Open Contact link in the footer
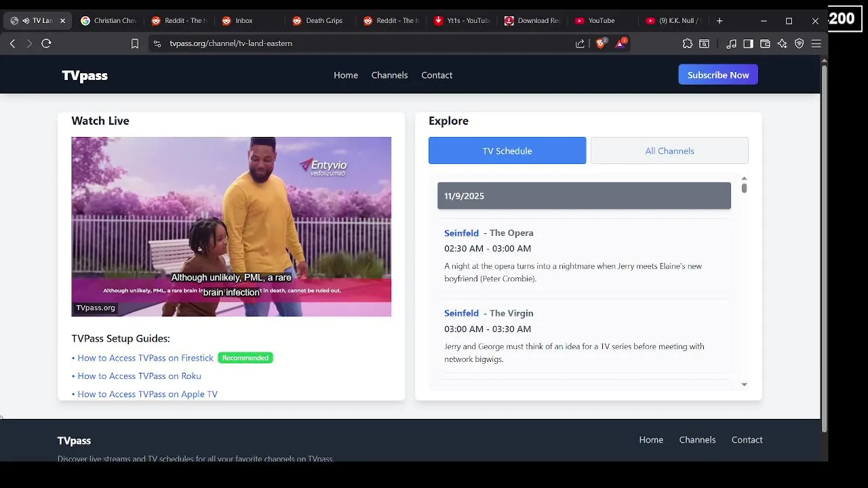 (x=747, y=440)
